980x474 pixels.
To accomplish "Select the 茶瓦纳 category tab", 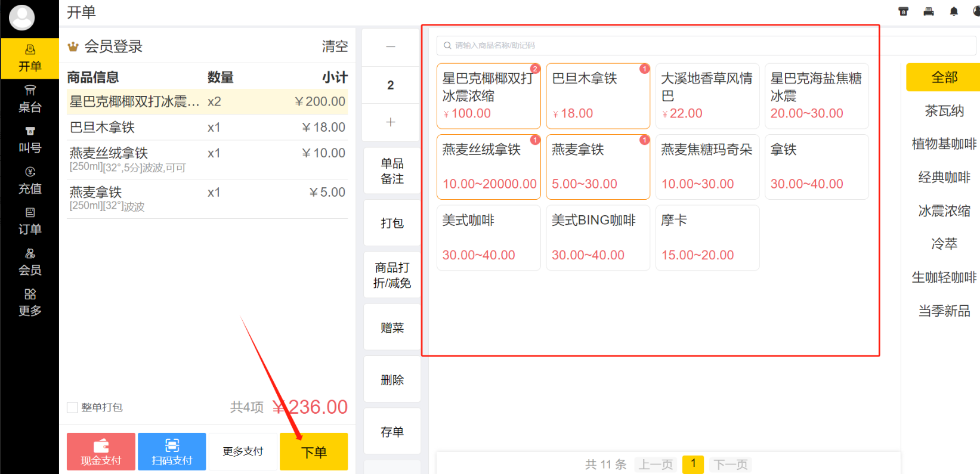I will (x=944, y=111).
